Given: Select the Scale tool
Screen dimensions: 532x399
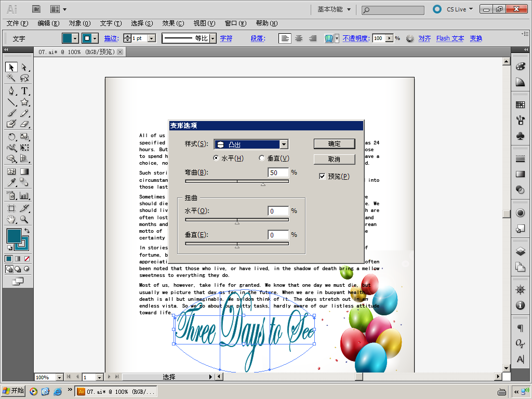Looking at the screenshot, I should (24, 137).
